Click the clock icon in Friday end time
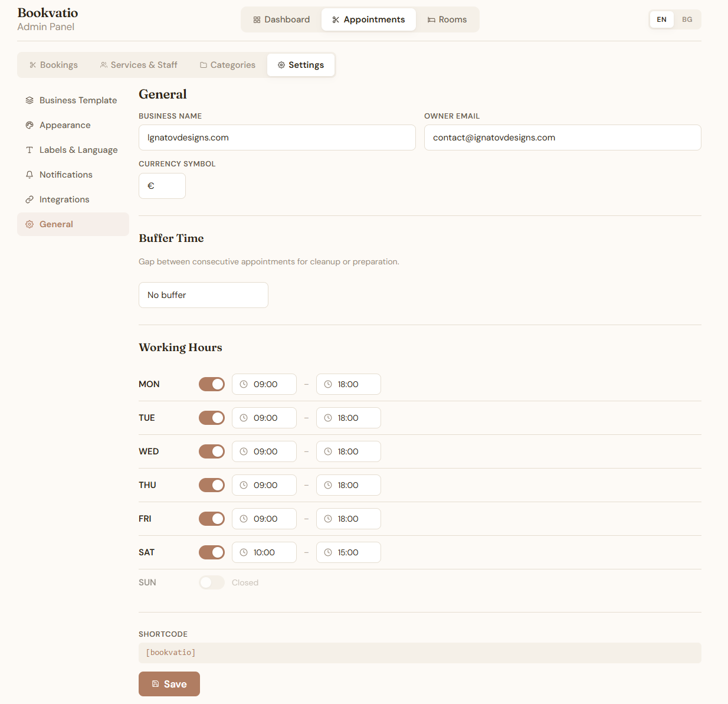 coord(328,519)
